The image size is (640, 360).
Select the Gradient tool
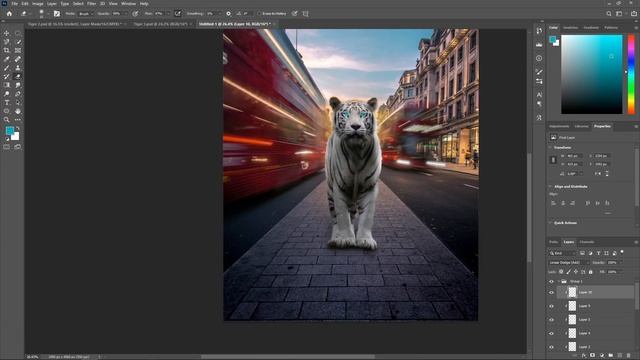click(x=7, y=85)
